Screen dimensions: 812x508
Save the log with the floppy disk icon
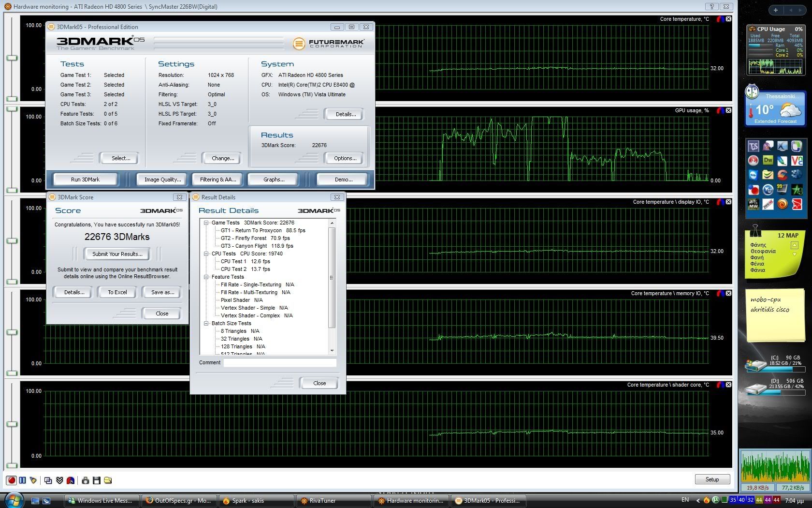pyautogui.click(x=97, y=480)
